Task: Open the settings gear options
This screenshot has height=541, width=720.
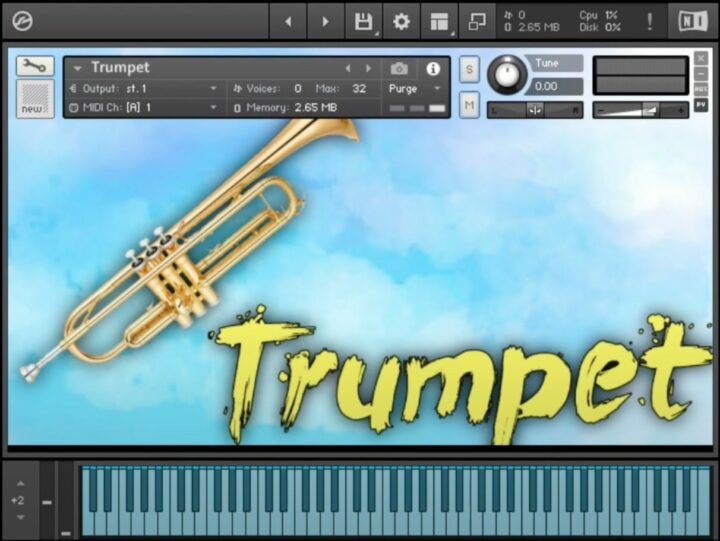Action: 401,21
